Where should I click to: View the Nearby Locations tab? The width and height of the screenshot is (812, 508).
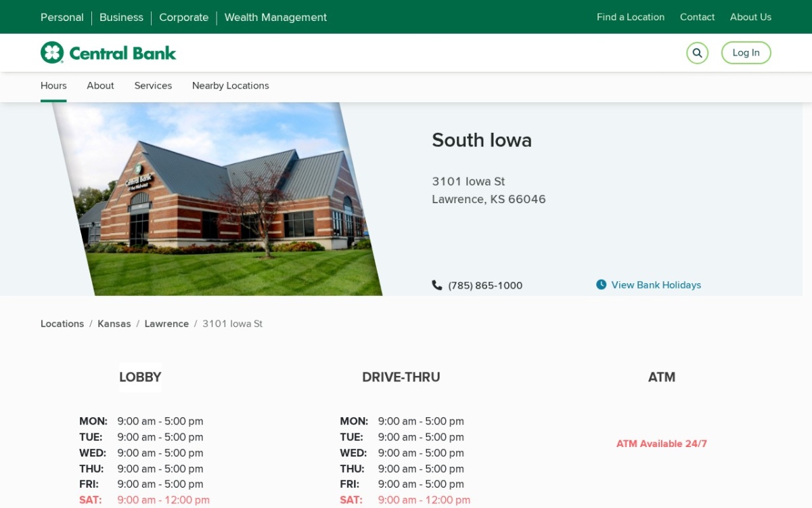[231, 86]
